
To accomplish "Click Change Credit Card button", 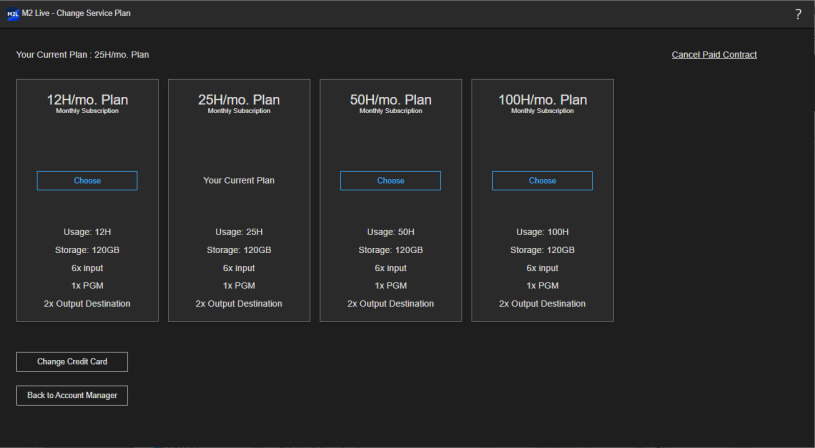I will (x=72, y=362).
